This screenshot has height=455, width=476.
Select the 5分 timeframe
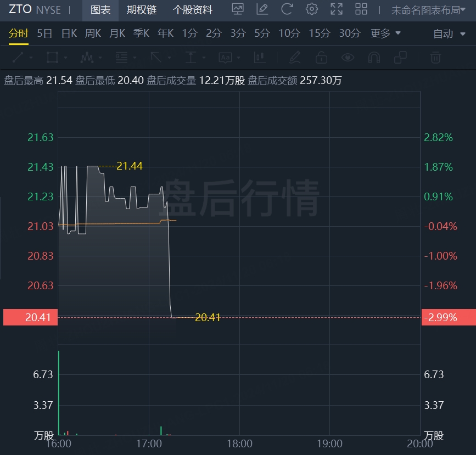coord(262,33)
